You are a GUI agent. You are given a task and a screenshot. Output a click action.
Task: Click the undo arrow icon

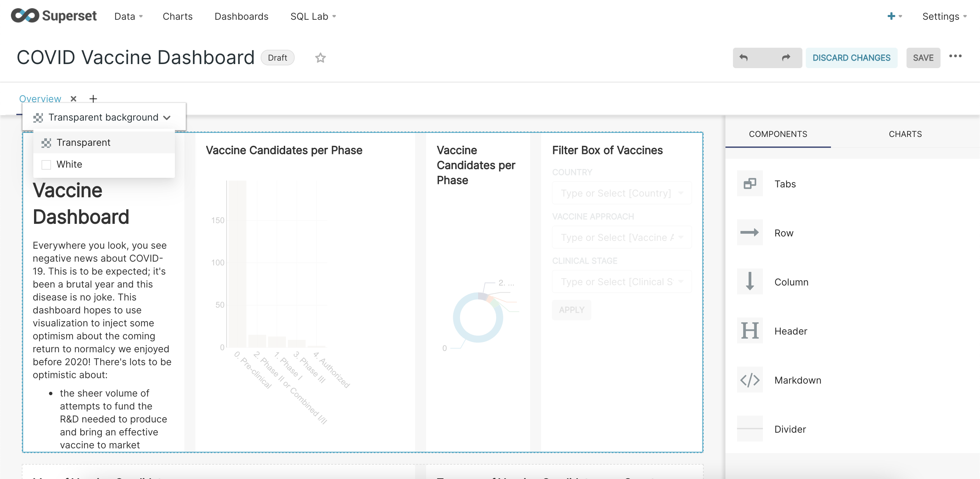[x=744, y=58]
